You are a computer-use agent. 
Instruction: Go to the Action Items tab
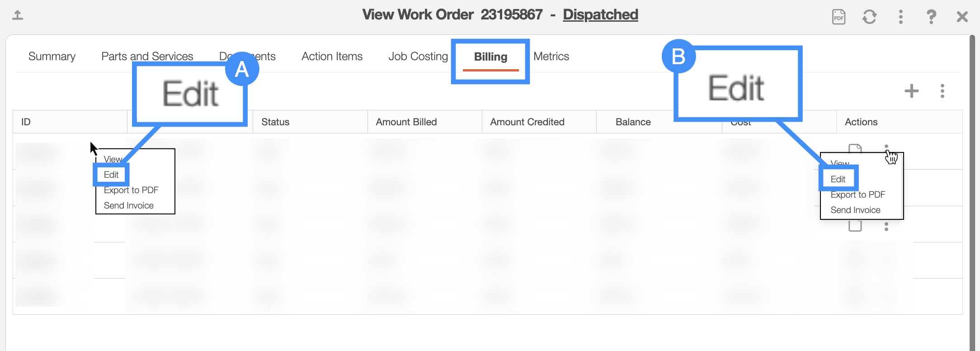(332, 57)
